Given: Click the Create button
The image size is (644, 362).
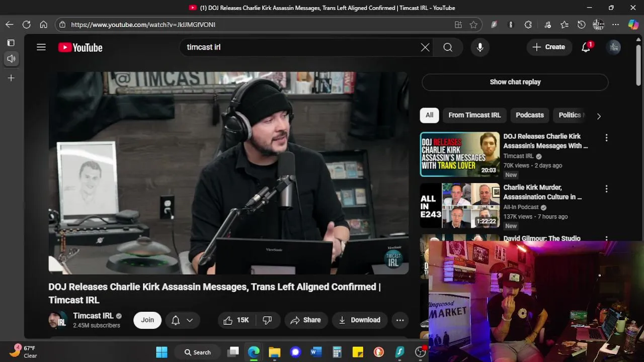Looking at the screenshot, I should tap(549, 47).
